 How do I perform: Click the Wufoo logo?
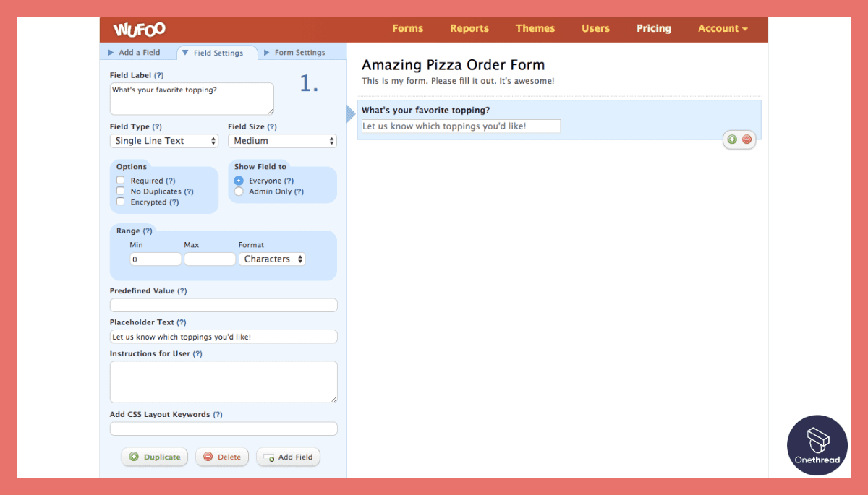pyautogui.click(x=140, y=29)
